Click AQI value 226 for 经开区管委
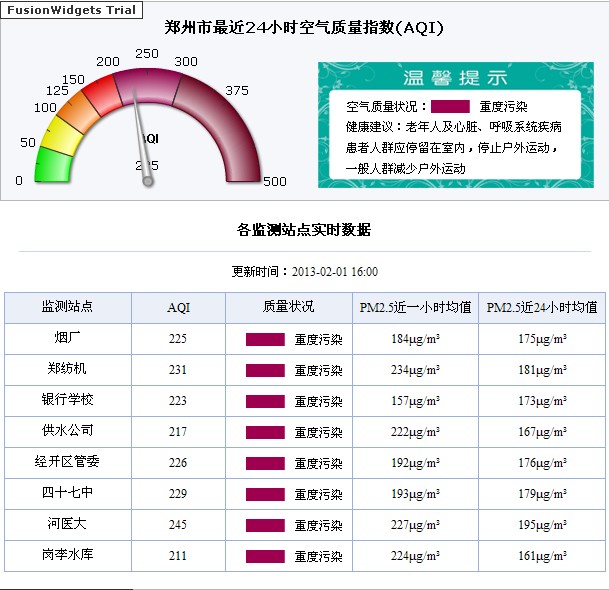Image resolution: width=609 pixels, height=590 pixels. point(178,463)
